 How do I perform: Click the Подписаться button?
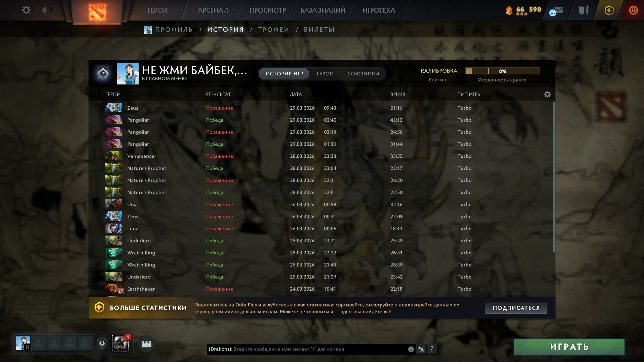click(516, 308)
